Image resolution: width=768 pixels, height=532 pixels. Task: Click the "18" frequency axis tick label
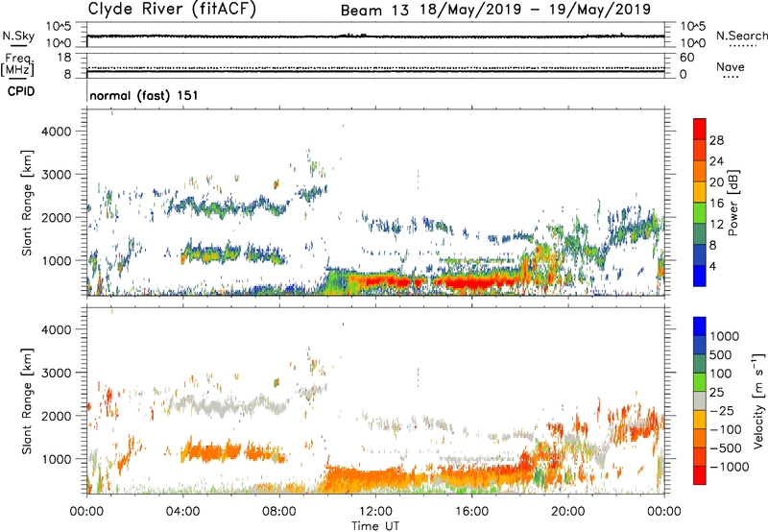[64, 58]
